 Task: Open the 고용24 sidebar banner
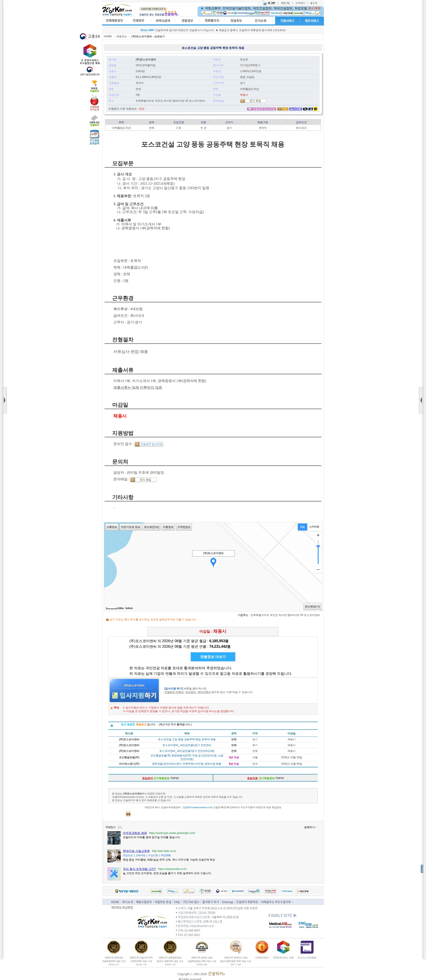90,37
